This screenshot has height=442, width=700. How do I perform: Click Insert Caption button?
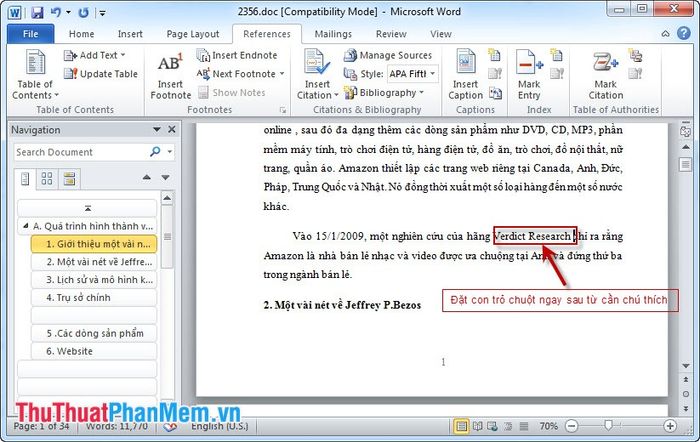(466, 75)
